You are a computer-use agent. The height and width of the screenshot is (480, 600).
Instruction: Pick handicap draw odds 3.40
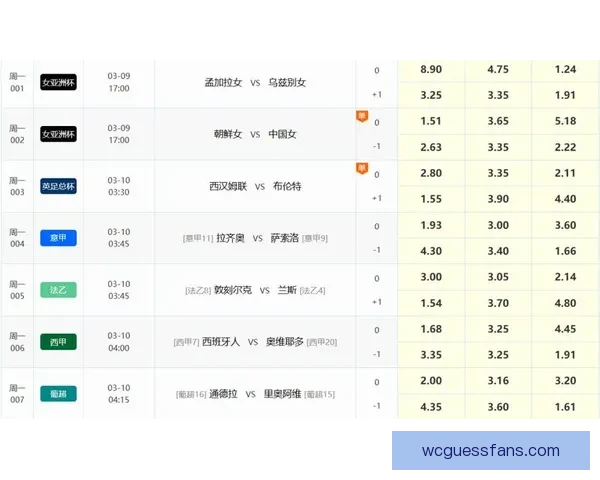pyautogui.click(x=498, y=251)
